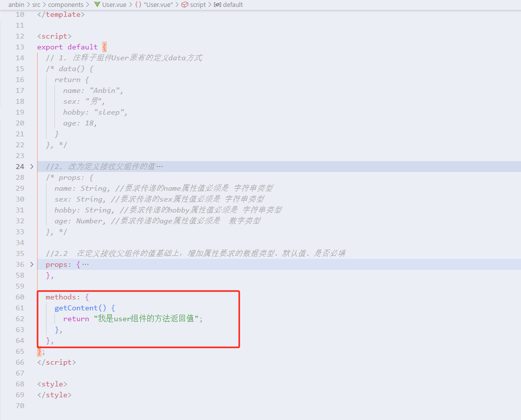Place cursor on 'export default' text

click(67, 47)
